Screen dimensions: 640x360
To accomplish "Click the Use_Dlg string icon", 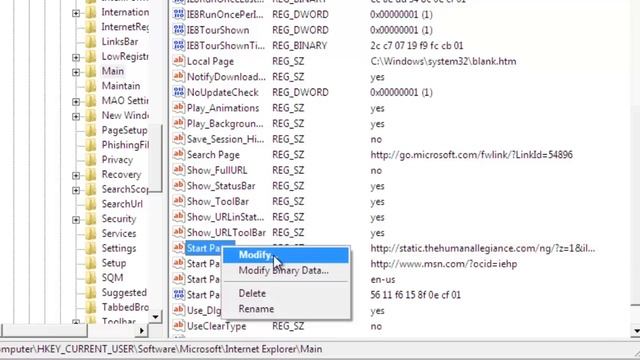I will pyautogui.click(x=178, y=310).
